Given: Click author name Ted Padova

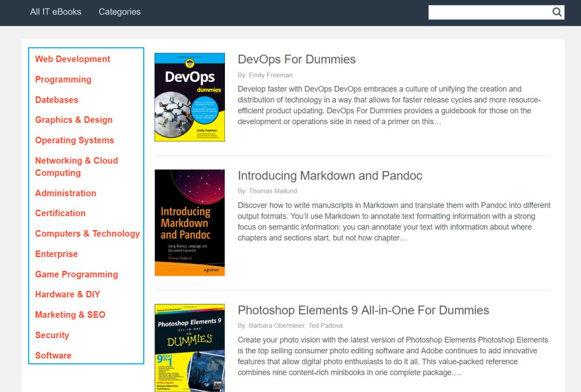Looking at the screenshot, I should tap(325, 326).
